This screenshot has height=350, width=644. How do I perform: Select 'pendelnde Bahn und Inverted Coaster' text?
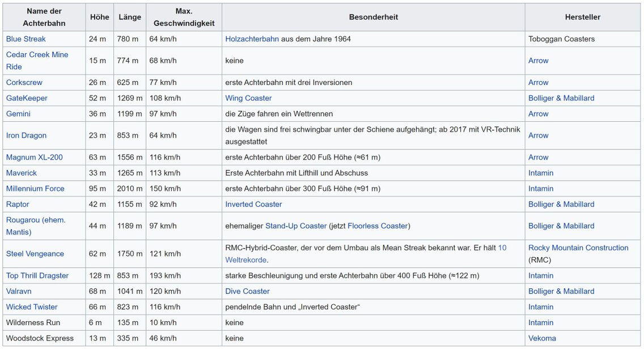pos(293,306)
